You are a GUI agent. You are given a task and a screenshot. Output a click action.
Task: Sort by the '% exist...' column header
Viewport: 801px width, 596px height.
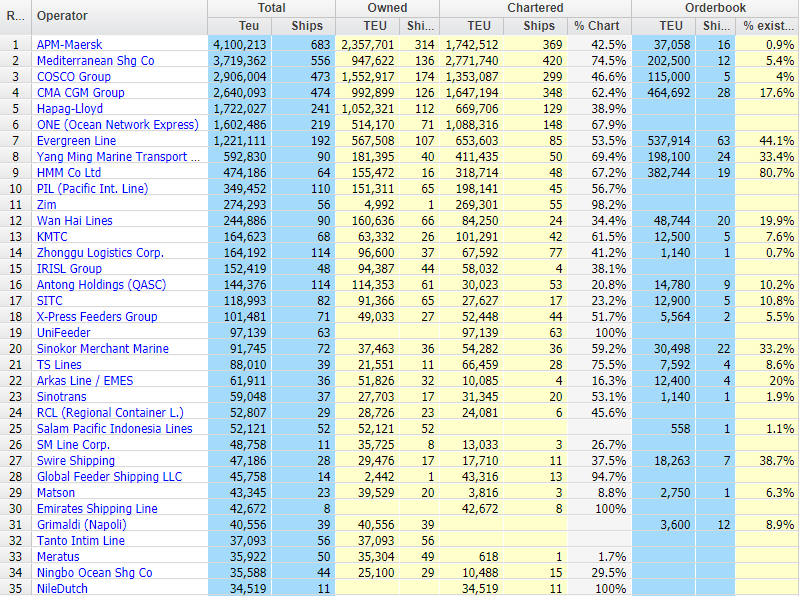(768, 26)
